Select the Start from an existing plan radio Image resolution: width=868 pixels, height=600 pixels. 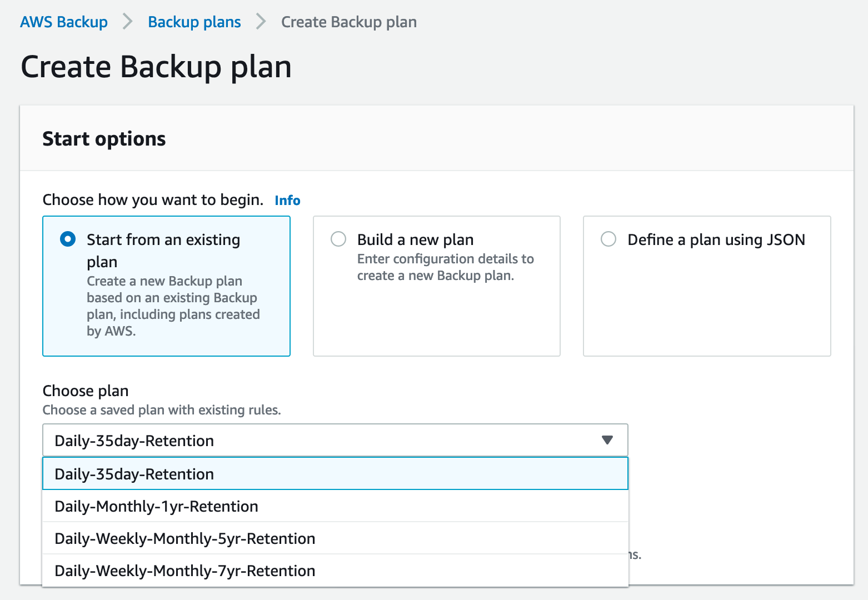click(x=68, y=239)
